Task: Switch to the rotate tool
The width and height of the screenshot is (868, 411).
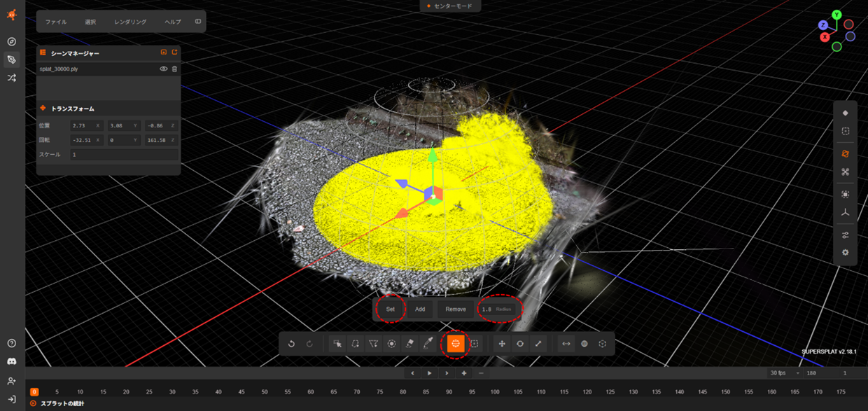Action: click(x=520, y=344)
